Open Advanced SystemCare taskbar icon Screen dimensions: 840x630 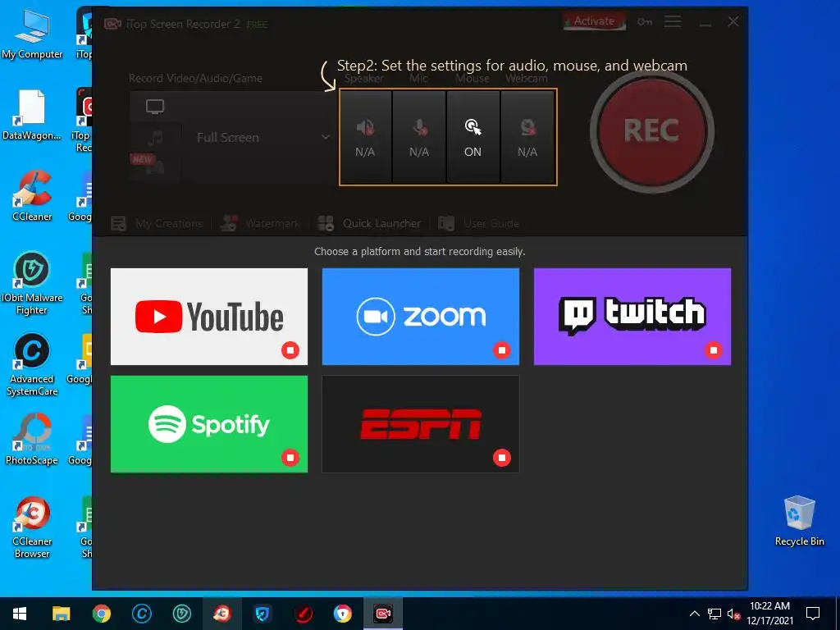click(141, 614)
